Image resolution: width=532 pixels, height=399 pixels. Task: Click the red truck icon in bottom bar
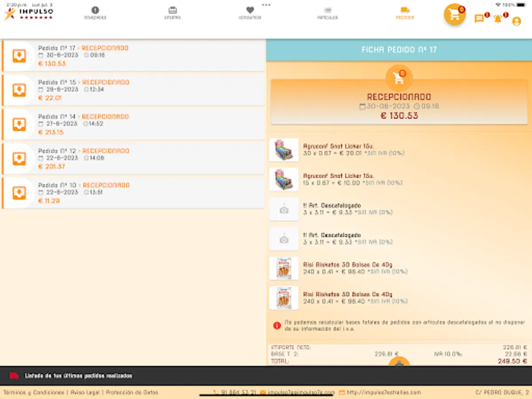(14, 376)
